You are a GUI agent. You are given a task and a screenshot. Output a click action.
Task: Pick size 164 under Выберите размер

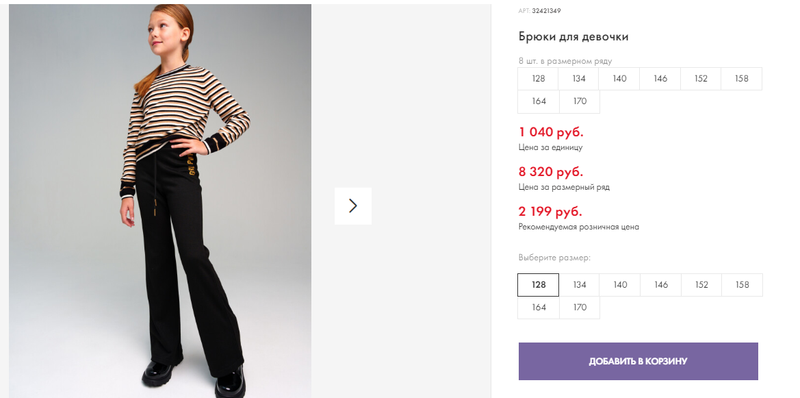[x=539, y=308]
